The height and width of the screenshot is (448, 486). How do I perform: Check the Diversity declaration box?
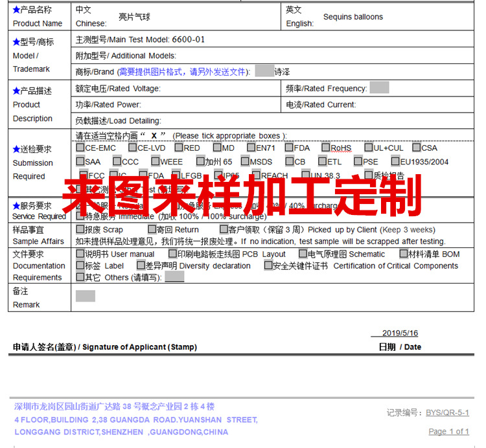141,265
